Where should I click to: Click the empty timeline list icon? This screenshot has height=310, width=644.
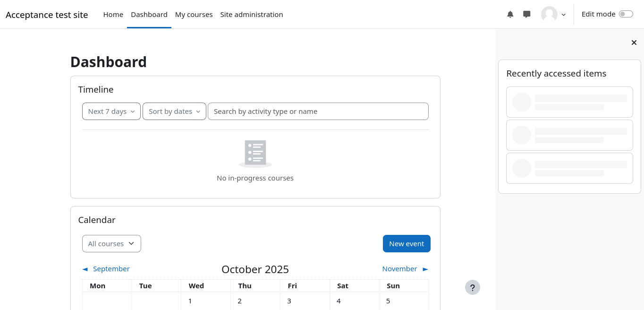[x=255, y=154]
